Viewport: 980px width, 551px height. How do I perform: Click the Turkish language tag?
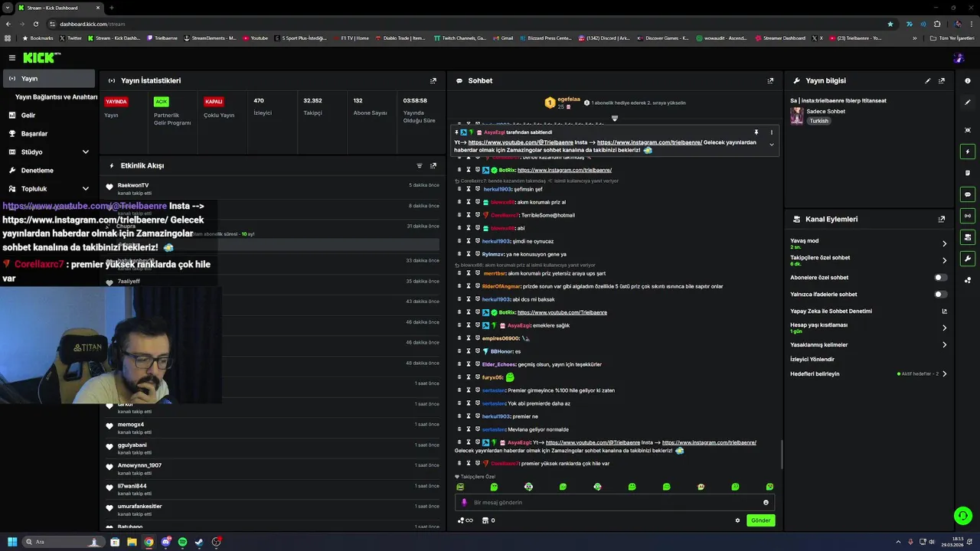(819, 121)
